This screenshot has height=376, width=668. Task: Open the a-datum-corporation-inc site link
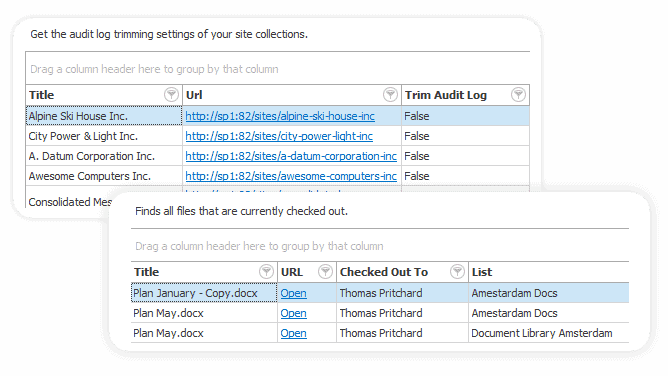[291, 156]
